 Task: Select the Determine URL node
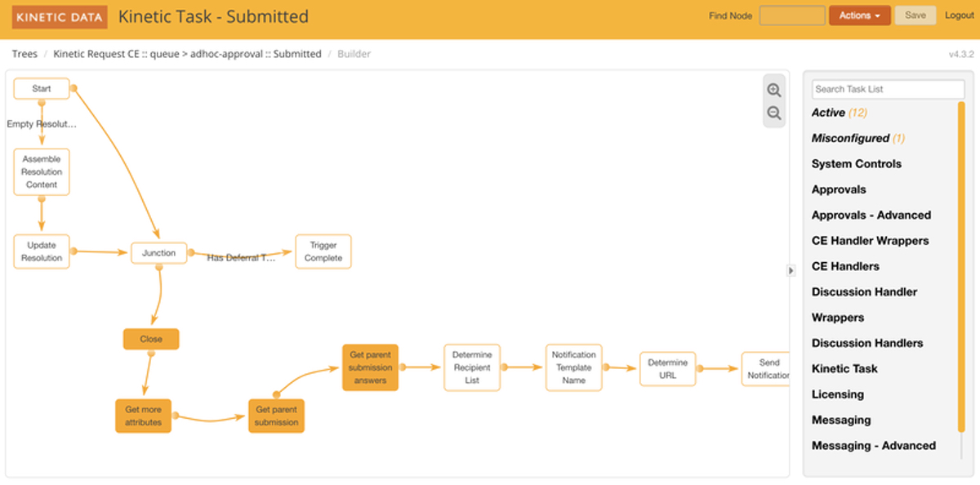tap(668, 369)
